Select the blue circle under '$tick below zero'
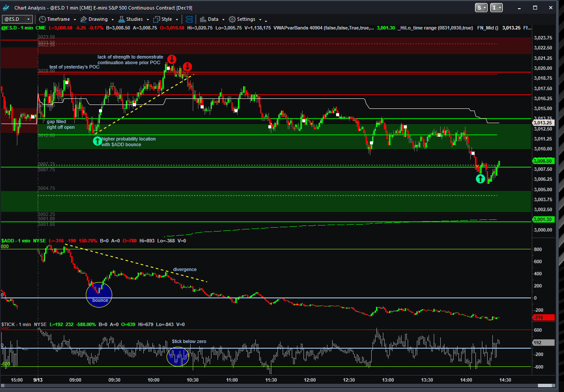564x392 pixels. pyautogui.click(x=178, y=356)
